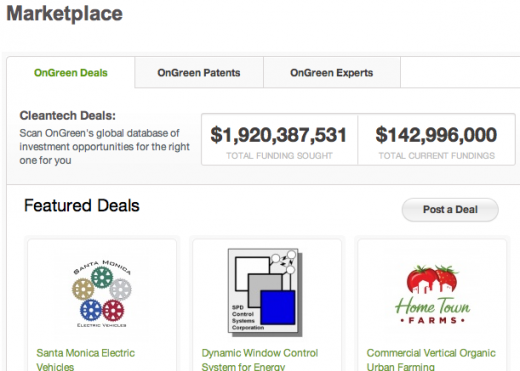The image size is (520, 371).
Task: Click the Post a Deal button
Action: 450,210
